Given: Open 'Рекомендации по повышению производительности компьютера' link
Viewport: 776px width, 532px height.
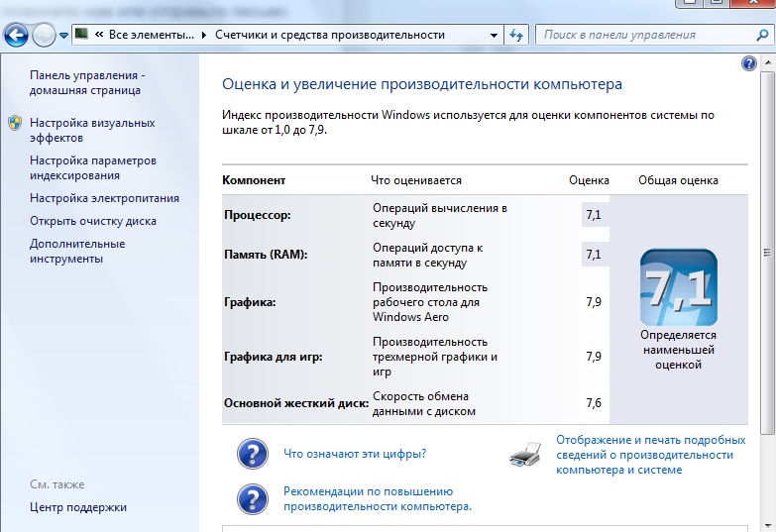Looking at the screenshot, I should pos(378,499).
